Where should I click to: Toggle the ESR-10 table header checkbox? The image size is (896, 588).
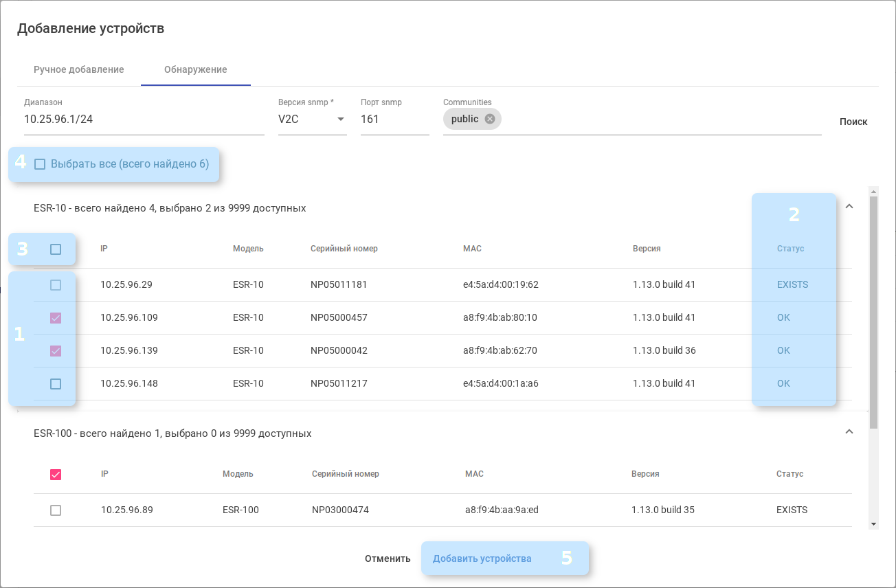click(x=56, y=249)
